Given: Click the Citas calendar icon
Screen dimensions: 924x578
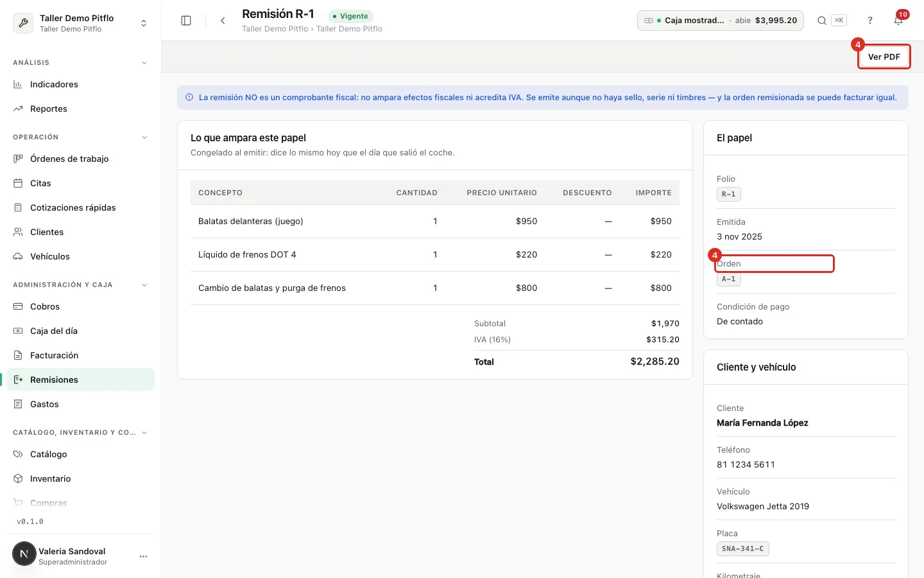Looking at the screenshot, I should [x=18, y=183].
